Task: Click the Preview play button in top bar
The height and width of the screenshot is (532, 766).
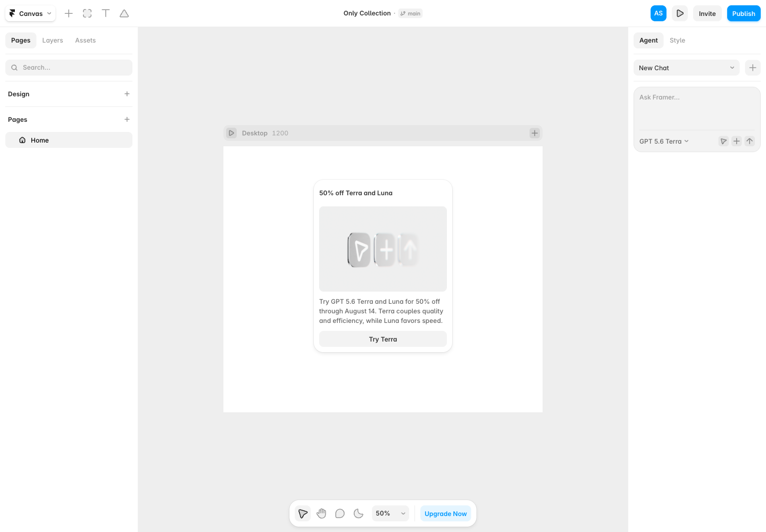Action: pos(680,13)
